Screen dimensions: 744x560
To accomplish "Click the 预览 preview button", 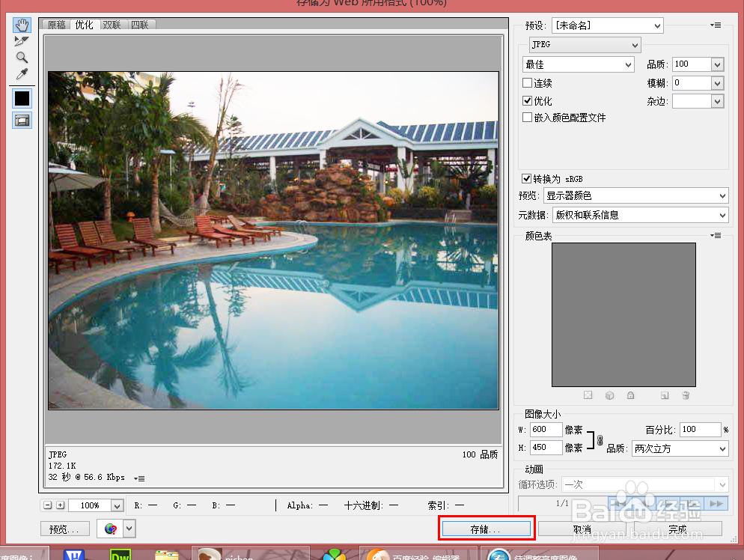I will point(65,529).
